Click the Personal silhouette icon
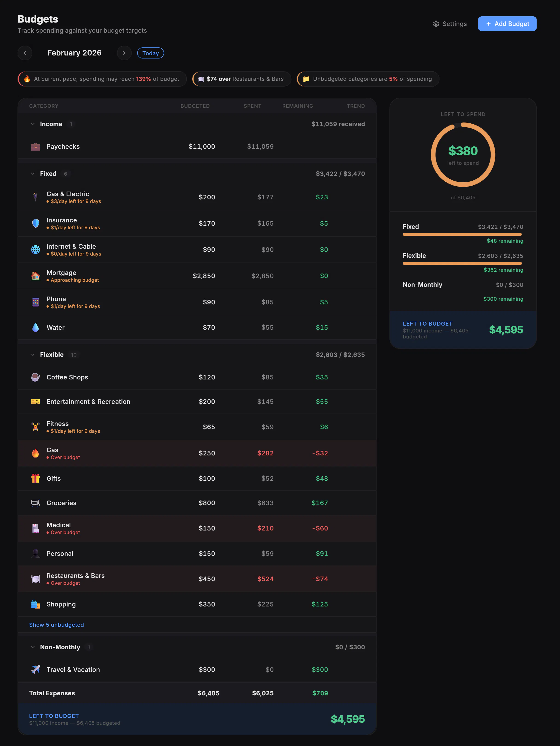The image size is (560, 746). (x=35, y=554)
